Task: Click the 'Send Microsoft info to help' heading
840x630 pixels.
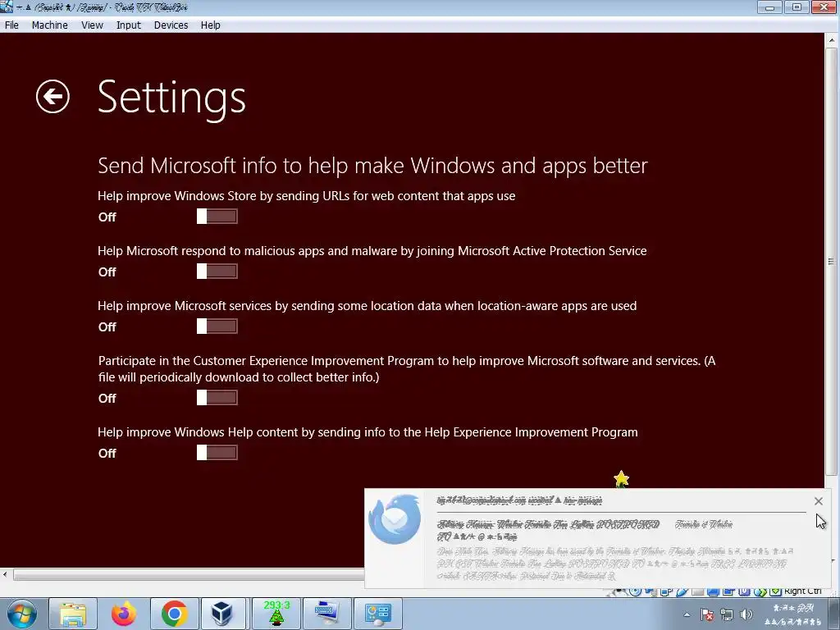Action: click(x=372, y=166)
